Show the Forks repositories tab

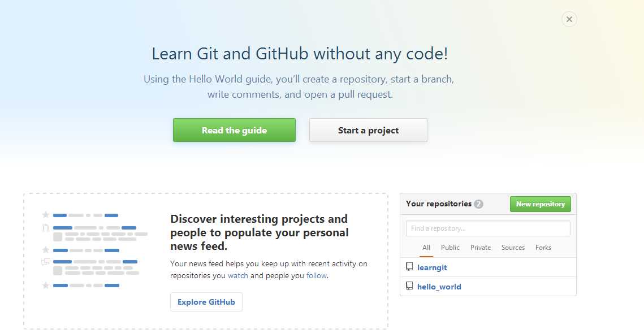coord(543,248)
